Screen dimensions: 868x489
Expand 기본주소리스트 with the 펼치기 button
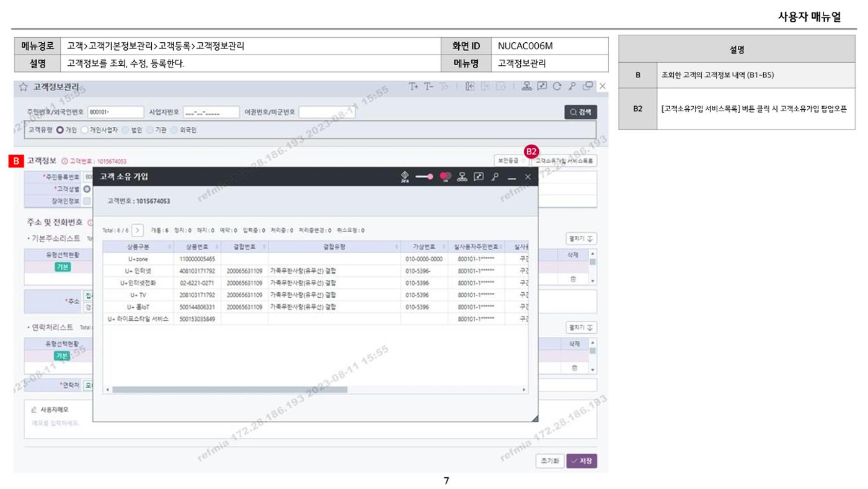581,239
